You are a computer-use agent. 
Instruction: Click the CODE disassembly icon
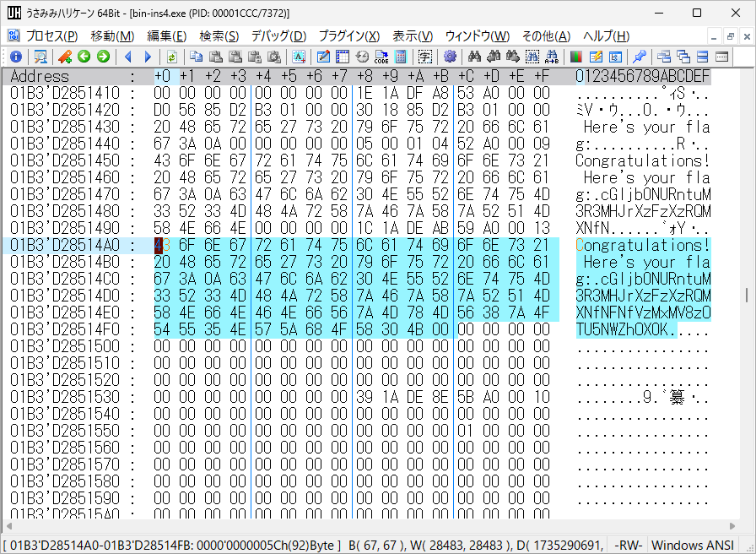[380, 57]
